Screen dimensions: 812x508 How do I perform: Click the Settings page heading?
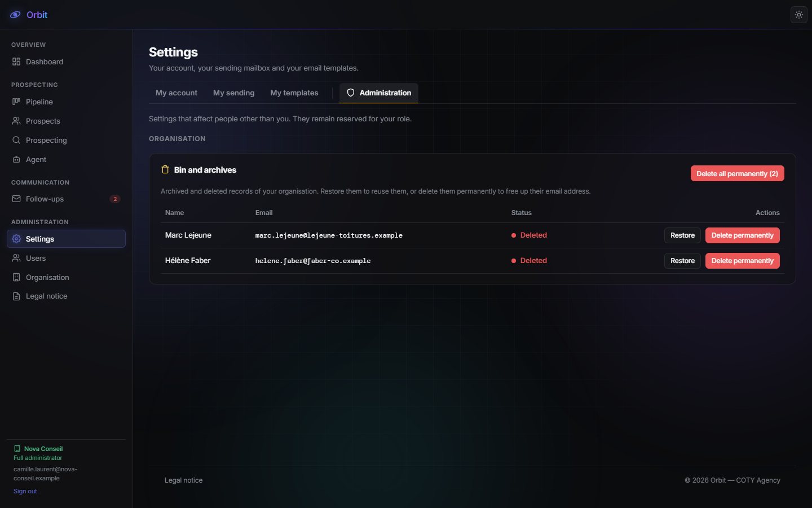[x=173, y=52]
